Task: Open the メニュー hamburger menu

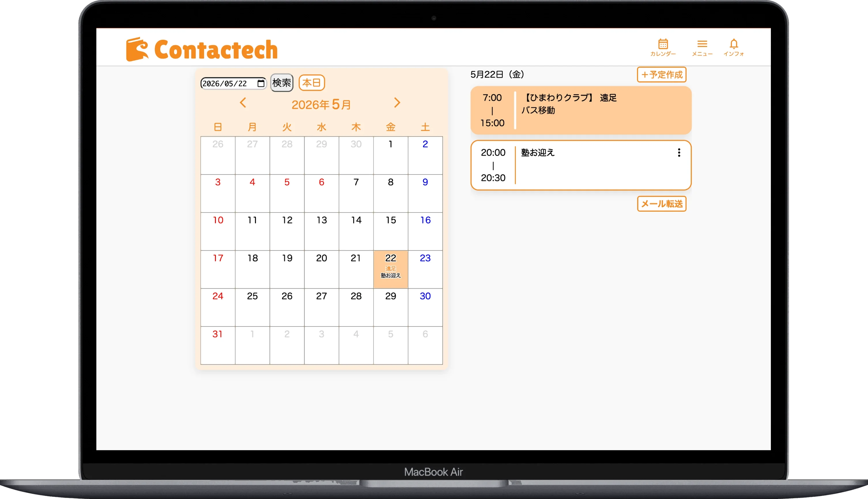Action: pos(702,48)
